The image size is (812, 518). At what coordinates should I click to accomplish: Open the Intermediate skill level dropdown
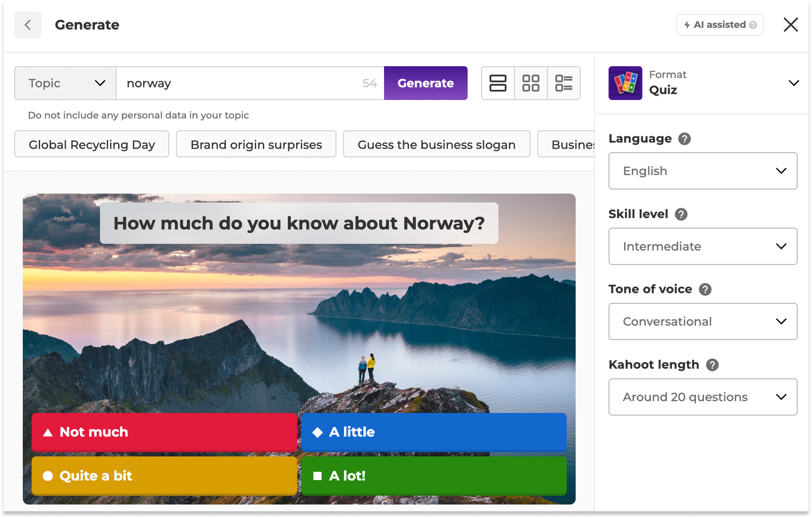click(x=702, y=246)
